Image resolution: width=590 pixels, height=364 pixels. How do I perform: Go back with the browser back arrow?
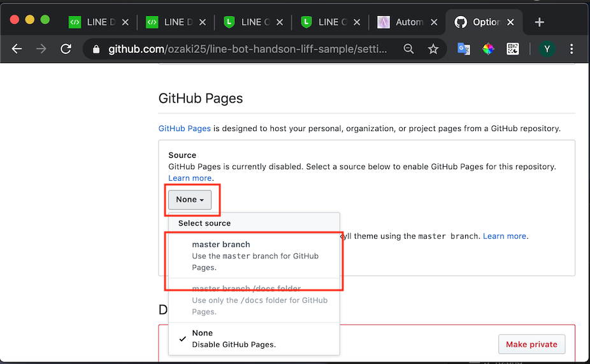point(17,49)
